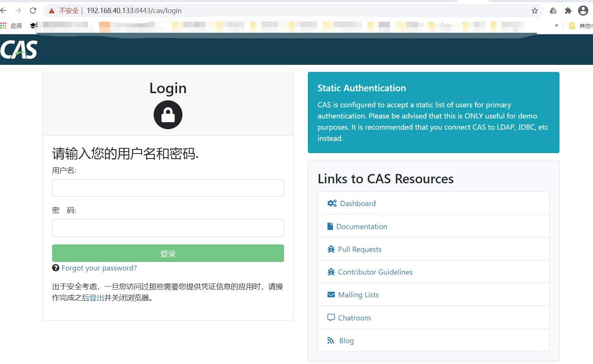Click the Pull Requests bug icon

click(331, 249)
